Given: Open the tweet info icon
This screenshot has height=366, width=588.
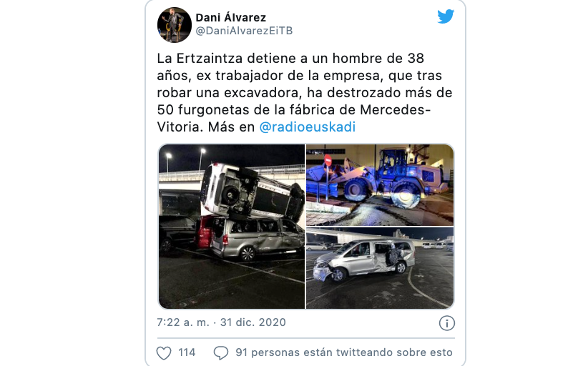Looking at the screenshot, I should click(446, 323).
